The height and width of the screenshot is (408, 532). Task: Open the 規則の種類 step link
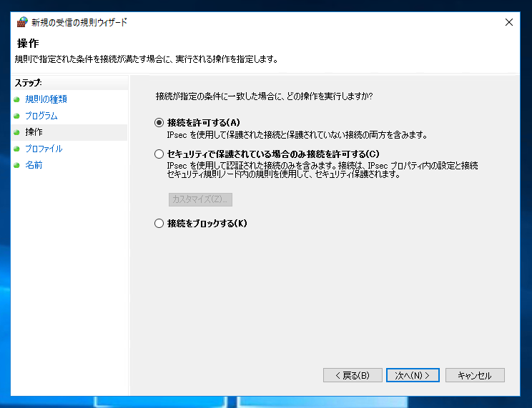pyautogui.click(x=46, y=99)
